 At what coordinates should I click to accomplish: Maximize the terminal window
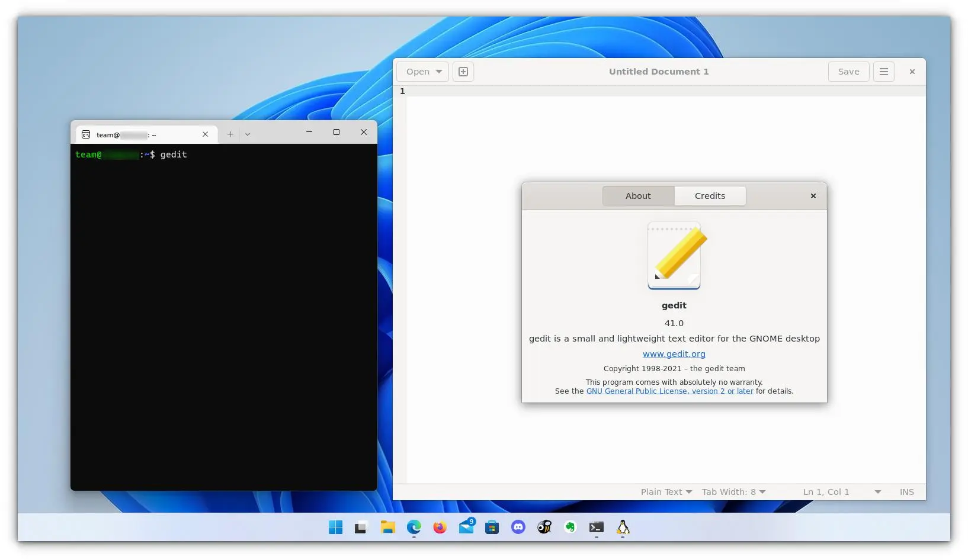click(x=336, y=132)
